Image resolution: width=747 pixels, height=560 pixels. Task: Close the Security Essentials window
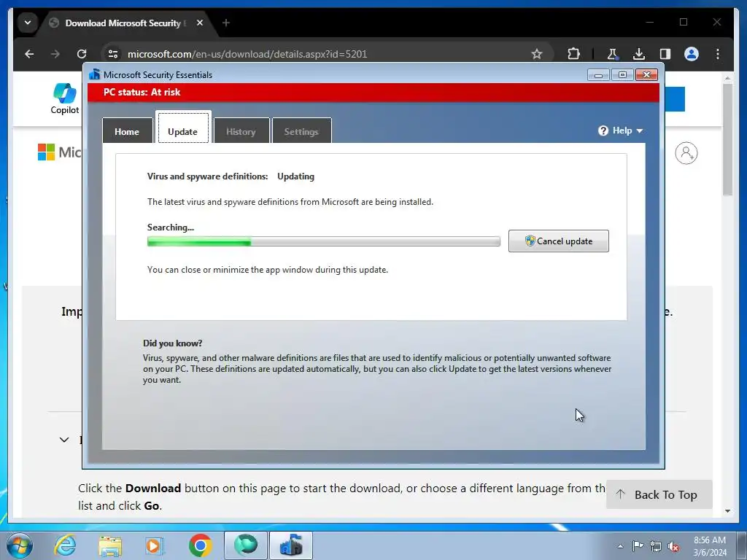pos(646,75)
